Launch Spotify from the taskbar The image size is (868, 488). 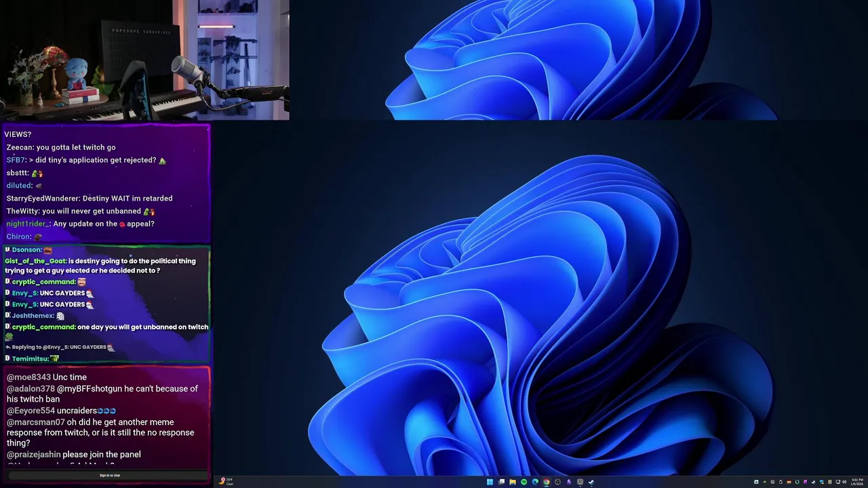click(524, 482)
